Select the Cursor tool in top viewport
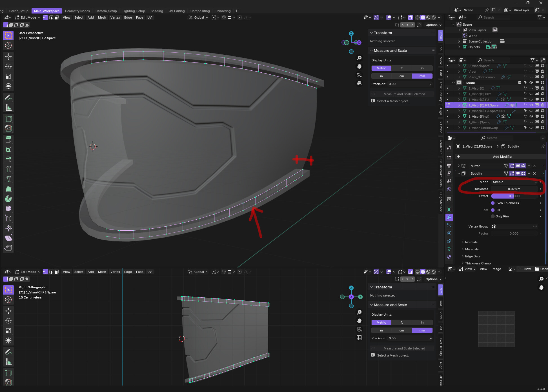 8,45
